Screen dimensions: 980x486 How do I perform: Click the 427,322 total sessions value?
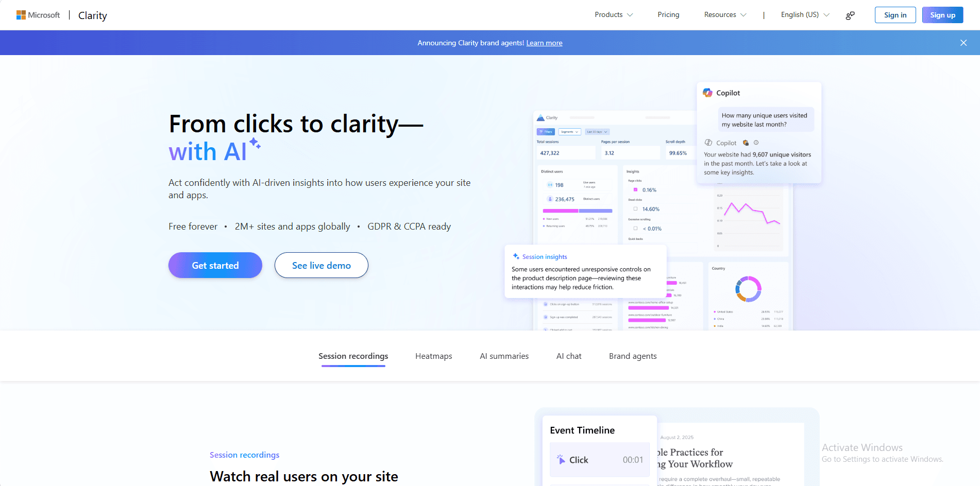pos(550,153)
